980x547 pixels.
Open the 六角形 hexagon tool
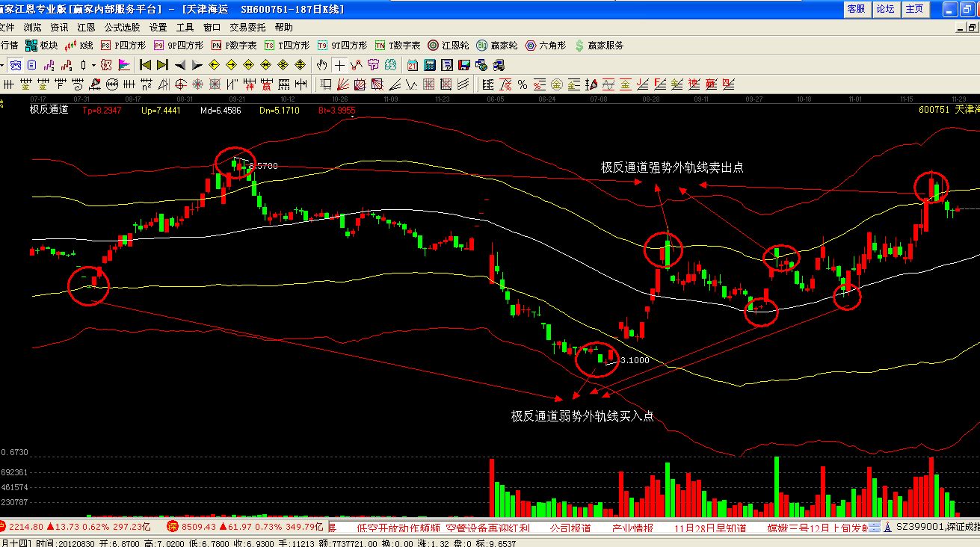pyautogui.click(x=547, y=46)
